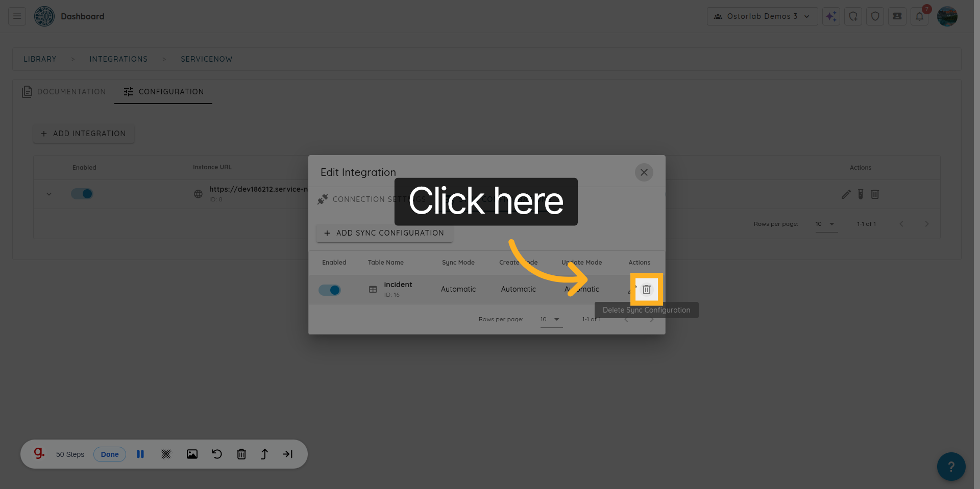Open the Integrations breadcrumb link

[118, 59]
